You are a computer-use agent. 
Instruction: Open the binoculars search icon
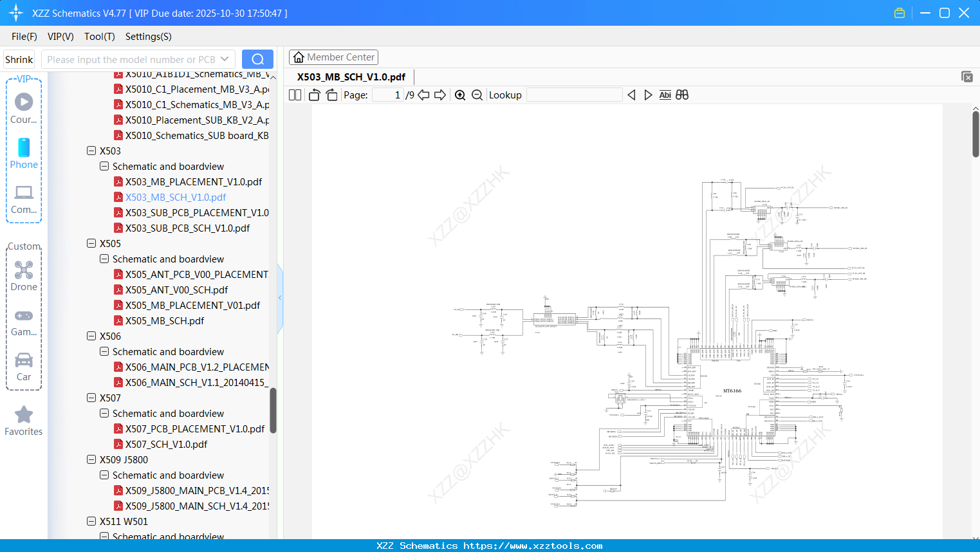point(682,95)
